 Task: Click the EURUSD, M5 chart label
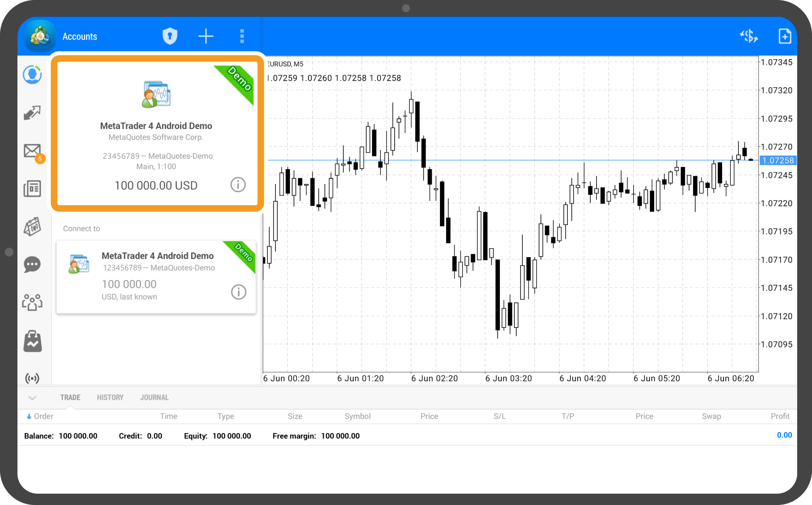coord(286,64)
